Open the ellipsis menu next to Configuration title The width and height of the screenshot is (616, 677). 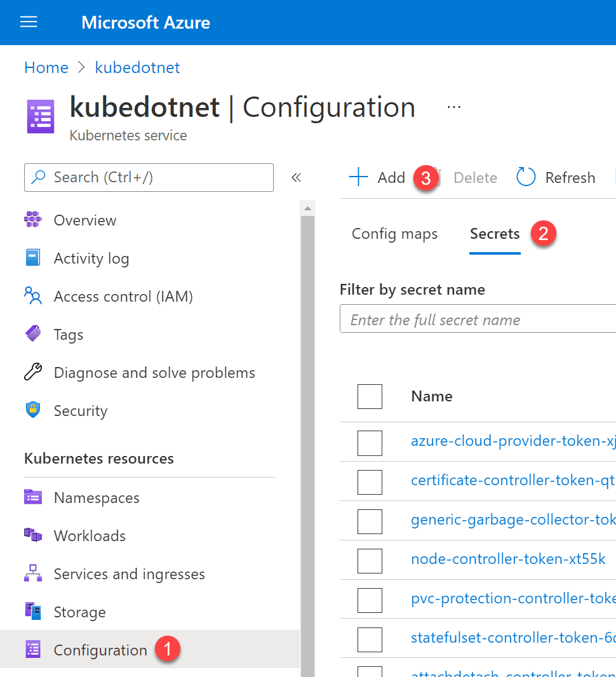click(x=453, y=107)
